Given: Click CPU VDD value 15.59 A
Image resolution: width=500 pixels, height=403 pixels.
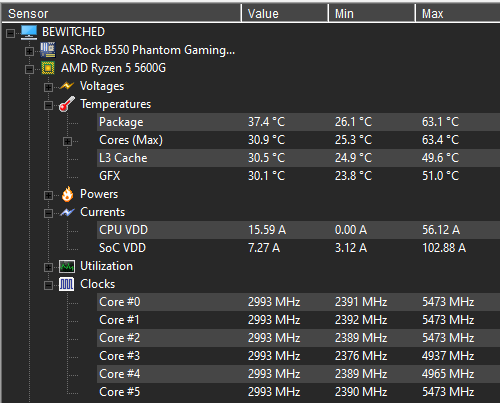Looking at the screenshot, I should pos(267,230).
